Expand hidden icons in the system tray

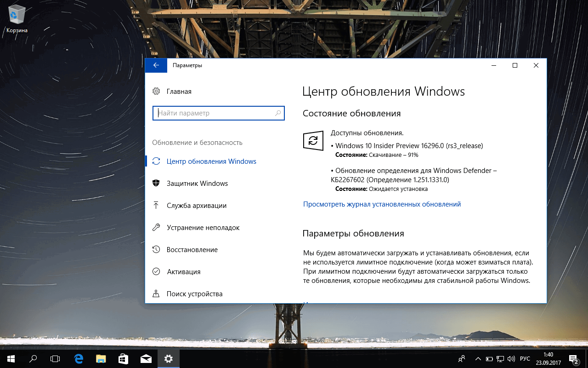point(478,358)
